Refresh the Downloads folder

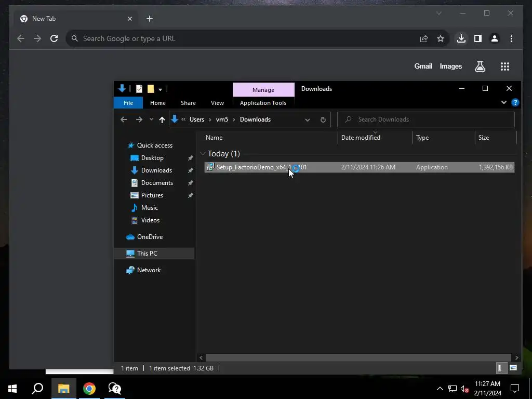coord(323,120)
